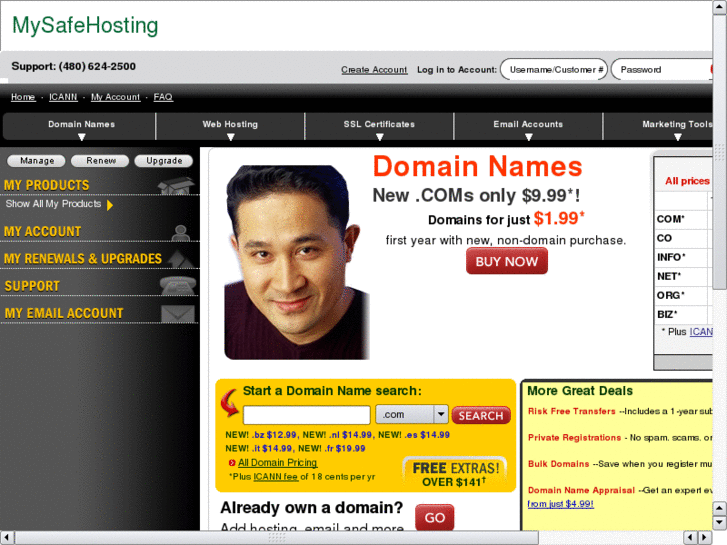This screenshot has height=545, width=727.
Task: Click the Create Account link
Action: click(x=374, y=70)
